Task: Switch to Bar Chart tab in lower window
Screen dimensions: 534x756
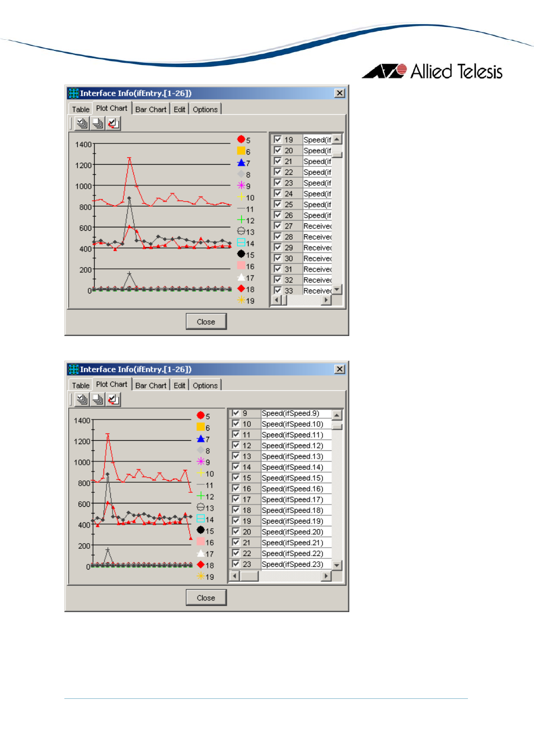Action: 151,385
